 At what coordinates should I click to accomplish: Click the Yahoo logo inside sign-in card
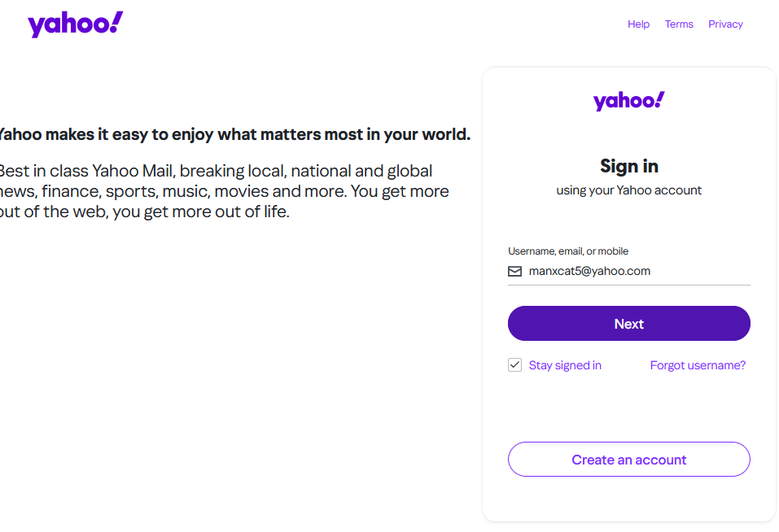[x=628, y=102]
